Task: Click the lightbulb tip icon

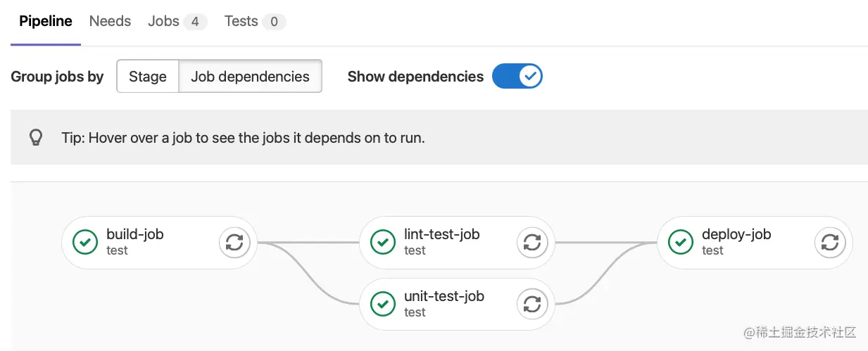Action: point(36,138)
